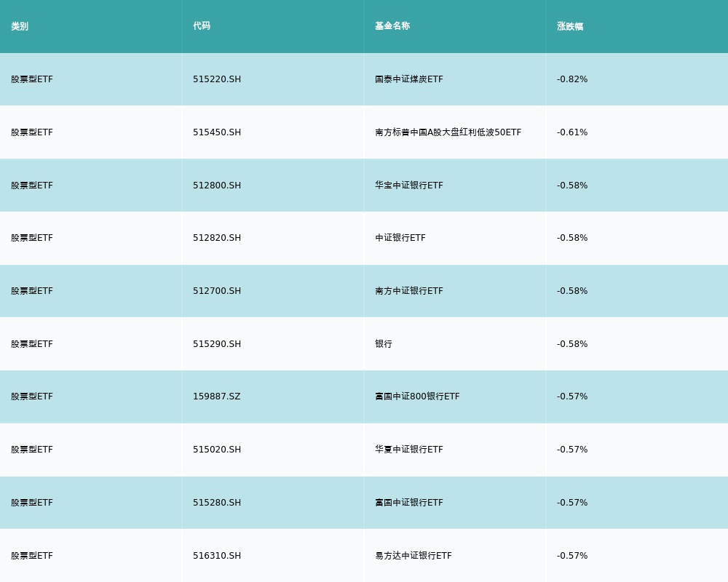728x582 pixels.
Task: Click the 基金名称 column header
Action: pos(392,26)
